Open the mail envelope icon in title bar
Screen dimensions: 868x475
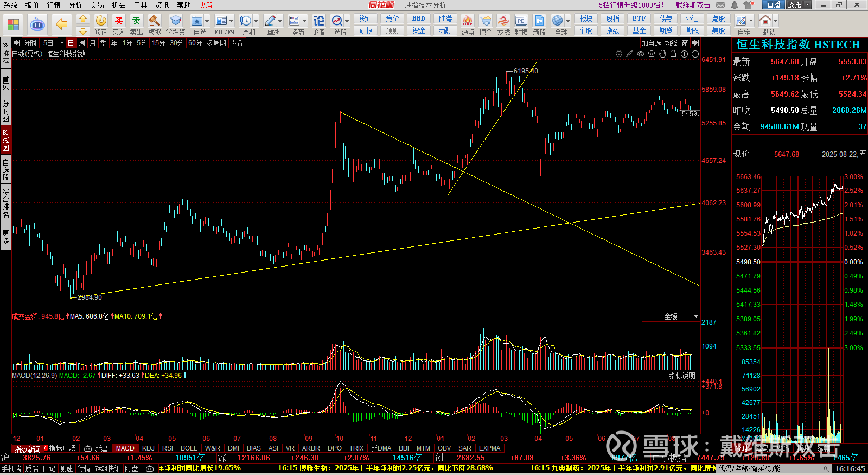[x=720, y=5]
